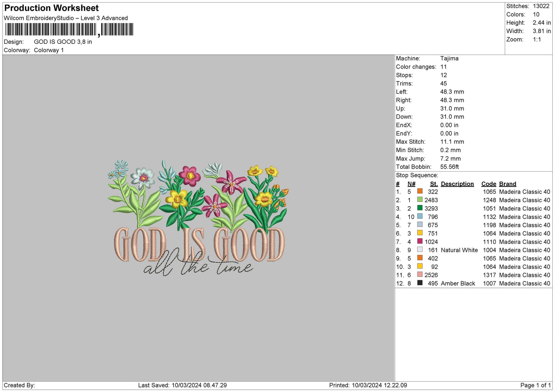Click the Zoom value 1:1
555x392 pixels.
[x=537, y=40]
